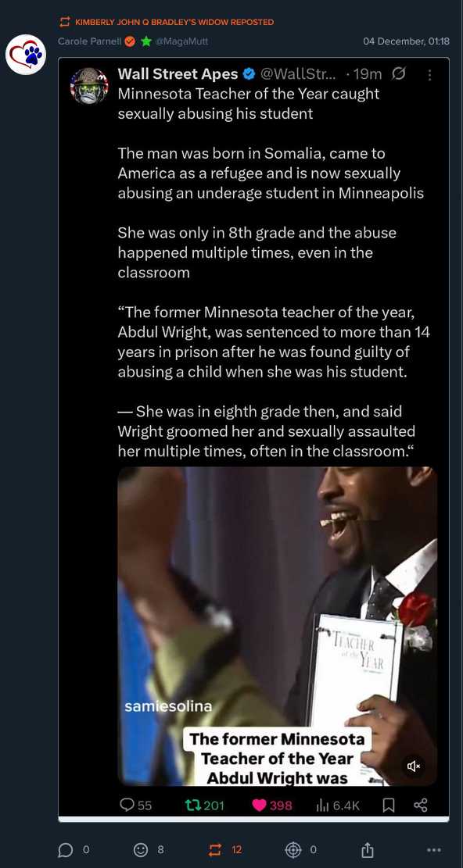Unmute the video using the speaker icon
This screenshot has width=463, height=868.
pyautogui.click(x=414, y=766)
